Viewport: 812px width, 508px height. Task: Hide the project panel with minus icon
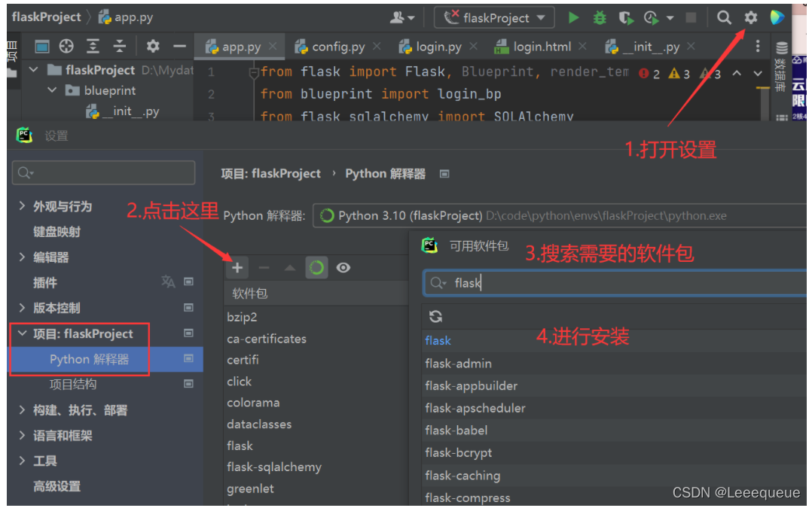[x=180, y=47]
